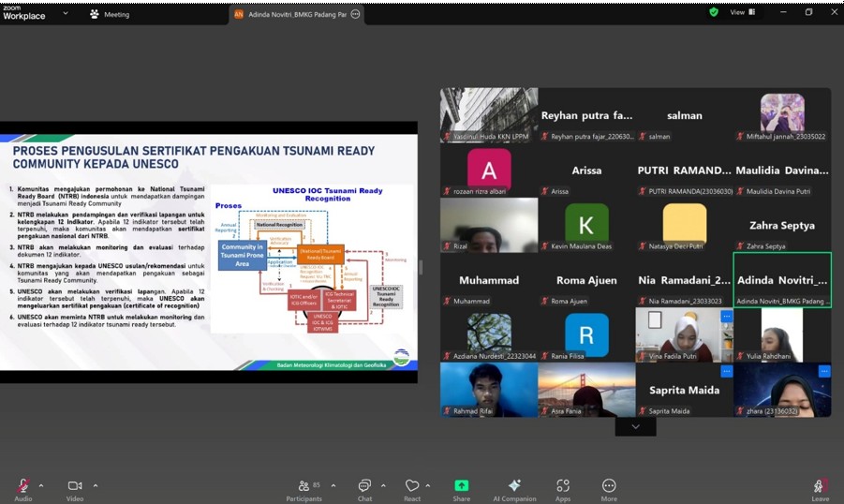Select Reyhan putra fajar participant tile
Screen dimensions: 844x504
tap(586, 115)
